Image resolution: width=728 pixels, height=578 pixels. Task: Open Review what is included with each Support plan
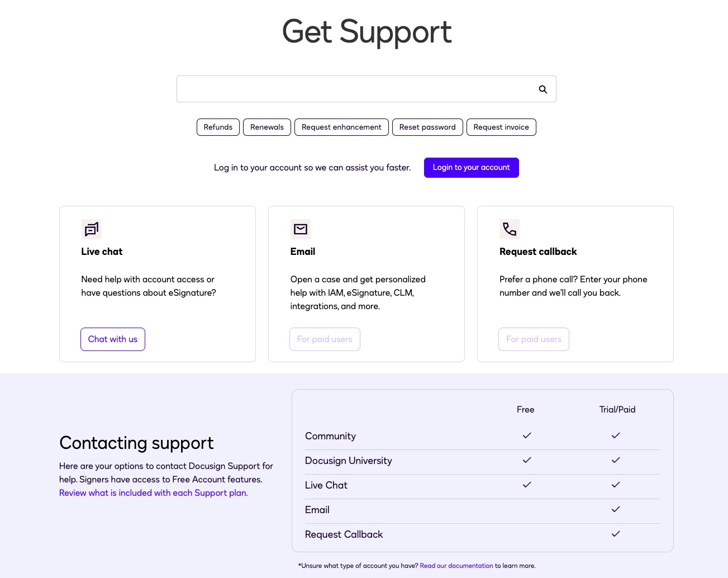153,492
